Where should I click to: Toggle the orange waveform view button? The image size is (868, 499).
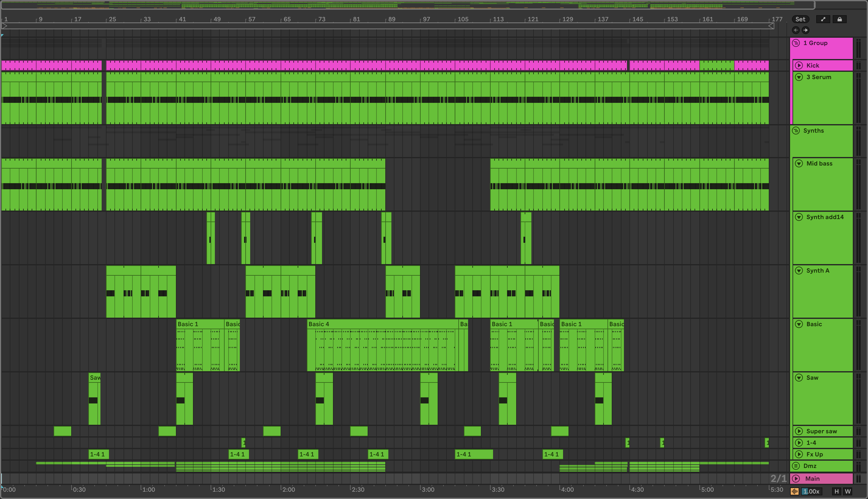point(795,491)
